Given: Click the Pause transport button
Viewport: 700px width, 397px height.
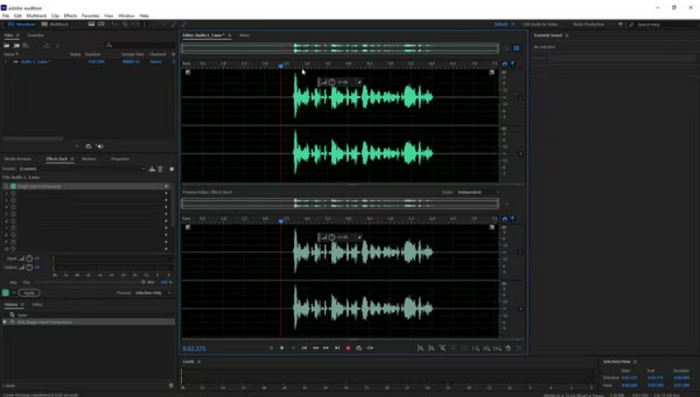Looking at the screenshot, I should pyautogui.click(x=293, y=348).
